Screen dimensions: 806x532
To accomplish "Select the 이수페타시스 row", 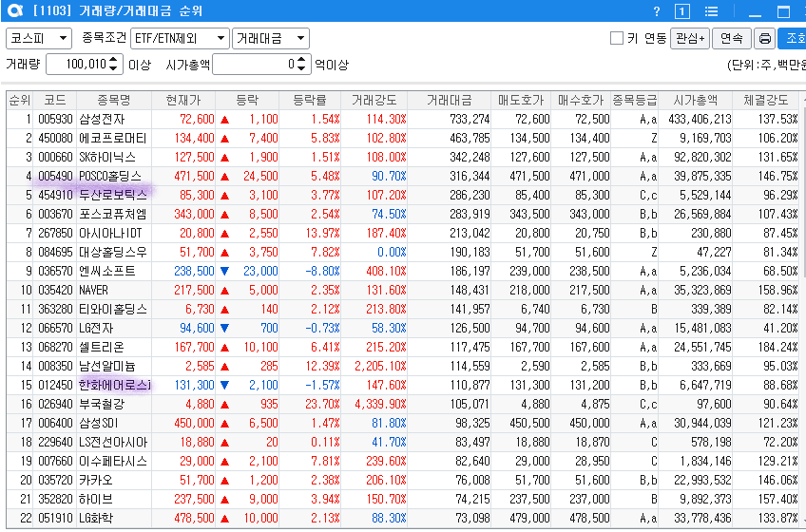I will coord(403,462).
